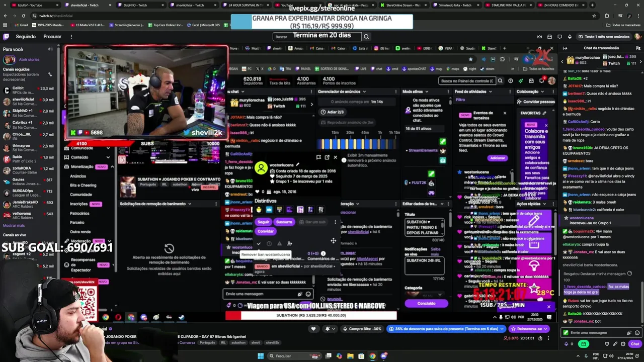Share the stream with the share icon

[540, 338]
